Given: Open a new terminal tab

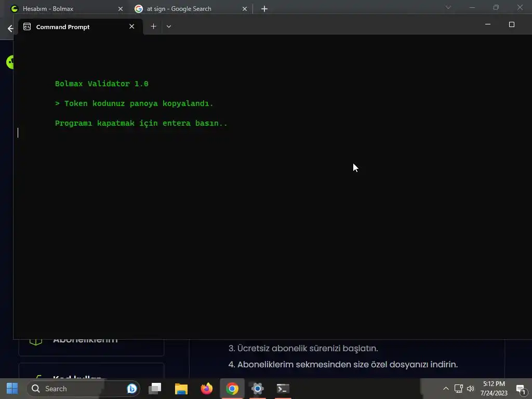Looking at the screenshot, I should point(153,26).
